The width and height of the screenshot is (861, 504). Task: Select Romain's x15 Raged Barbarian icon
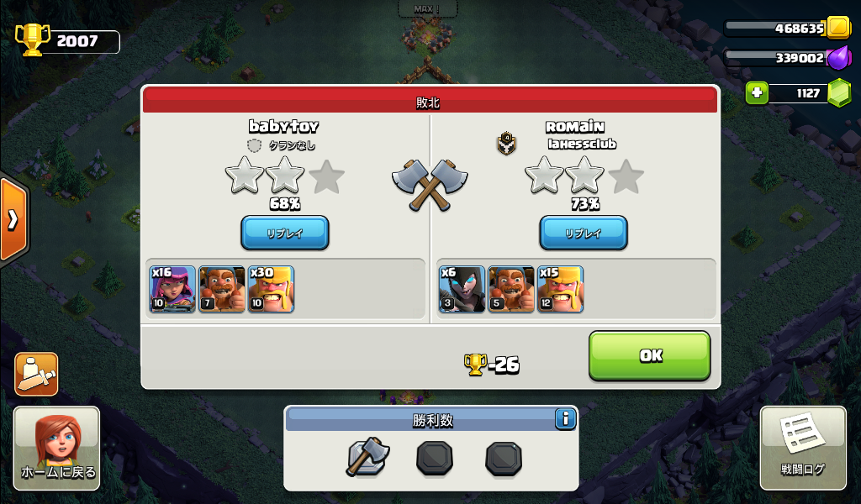pos(561,289)
